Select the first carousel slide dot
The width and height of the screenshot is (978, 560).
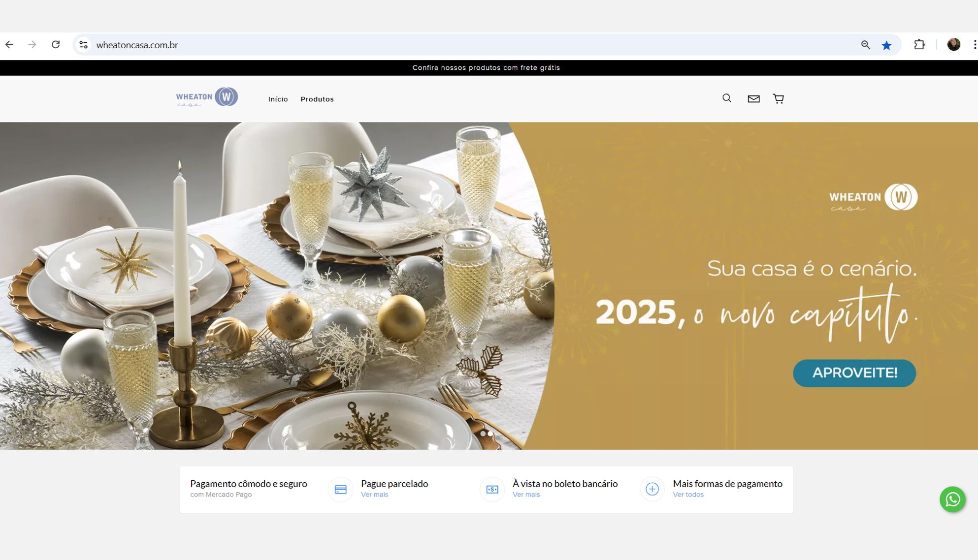(x=483, y=434)
